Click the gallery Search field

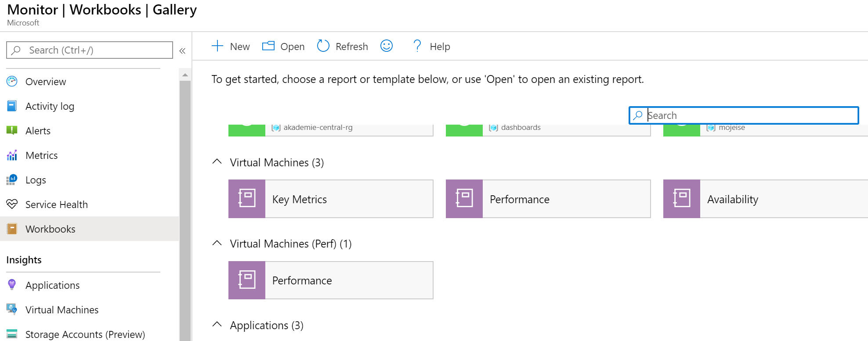[x=747, y=115]
